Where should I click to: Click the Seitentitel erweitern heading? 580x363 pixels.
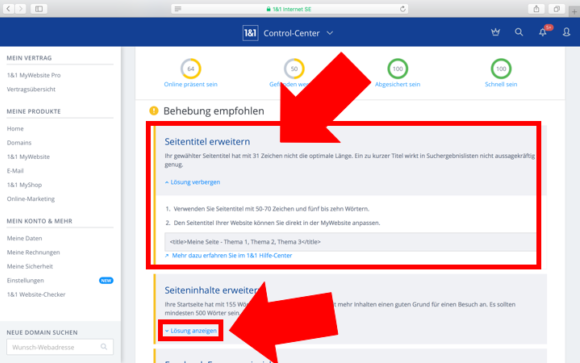click(x=207, y=141)
